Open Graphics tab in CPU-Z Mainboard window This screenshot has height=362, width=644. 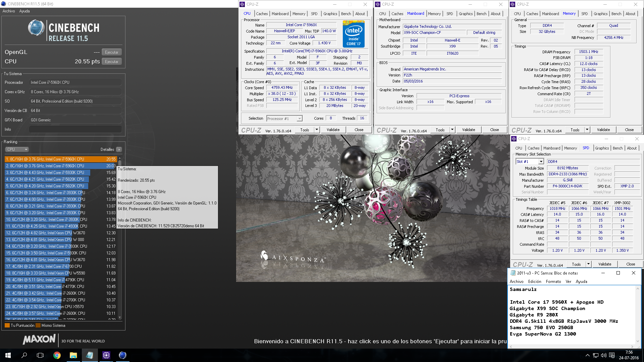(x=466, y=14)
